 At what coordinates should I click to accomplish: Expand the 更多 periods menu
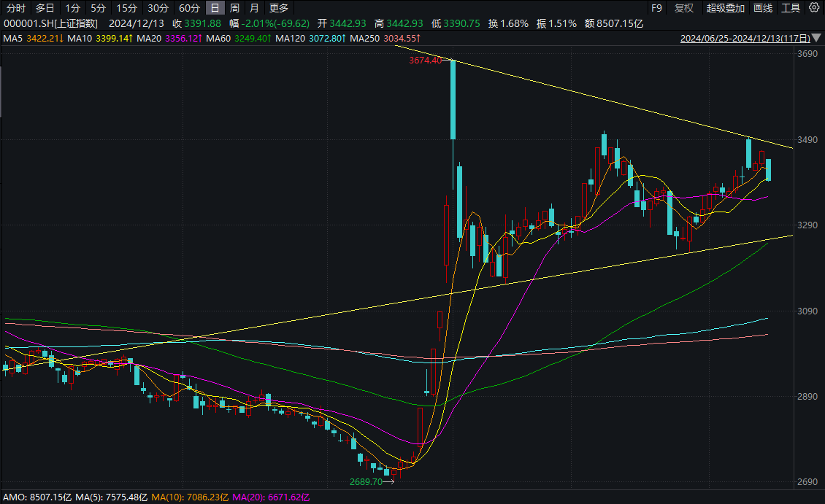278,9
